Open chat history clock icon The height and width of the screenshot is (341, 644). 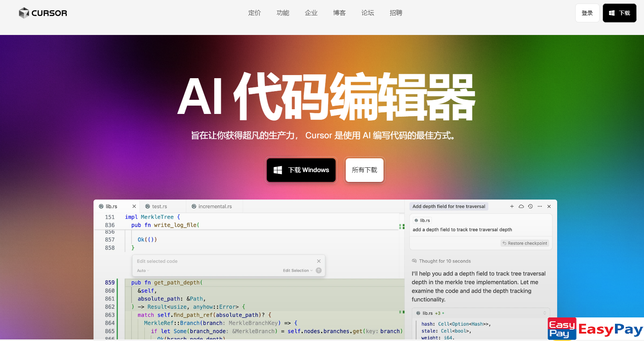[530, 206]
